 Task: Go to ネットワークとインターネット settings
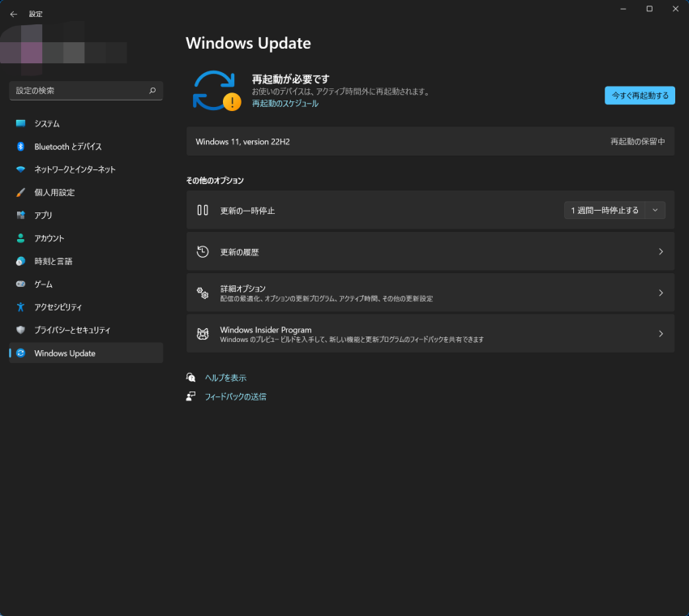pos(86,169)
